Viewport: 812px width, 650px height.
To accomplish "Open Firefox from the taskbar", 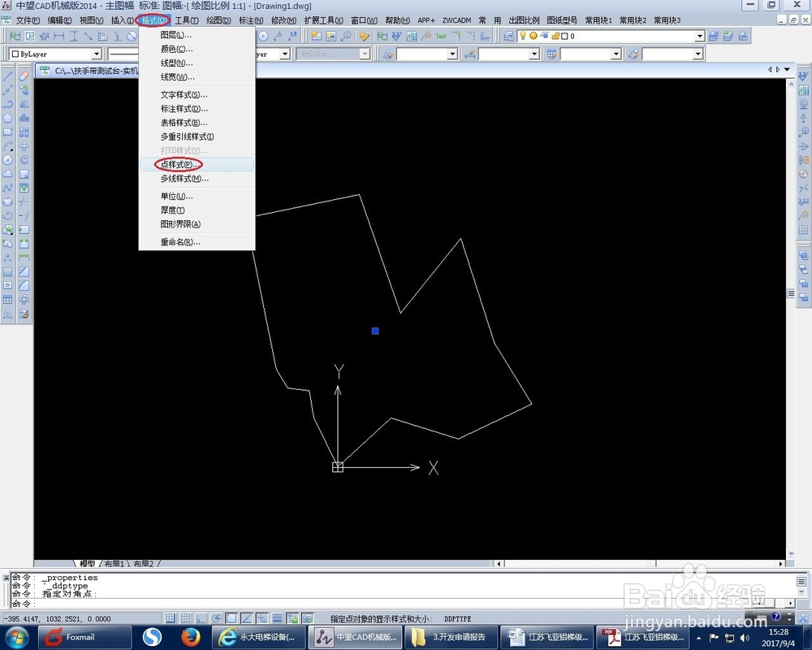I will coord(191,637).
